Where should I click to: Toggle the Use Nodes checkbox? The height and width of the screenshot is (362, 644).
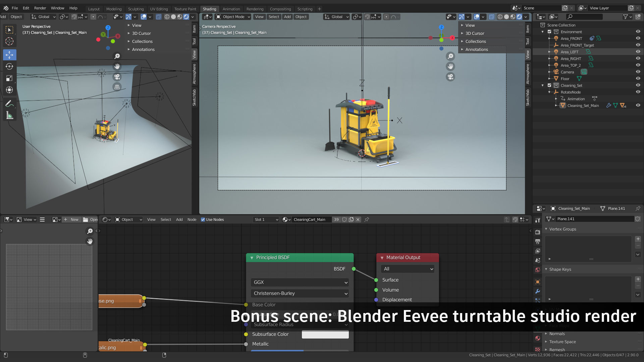pos(203,220)
